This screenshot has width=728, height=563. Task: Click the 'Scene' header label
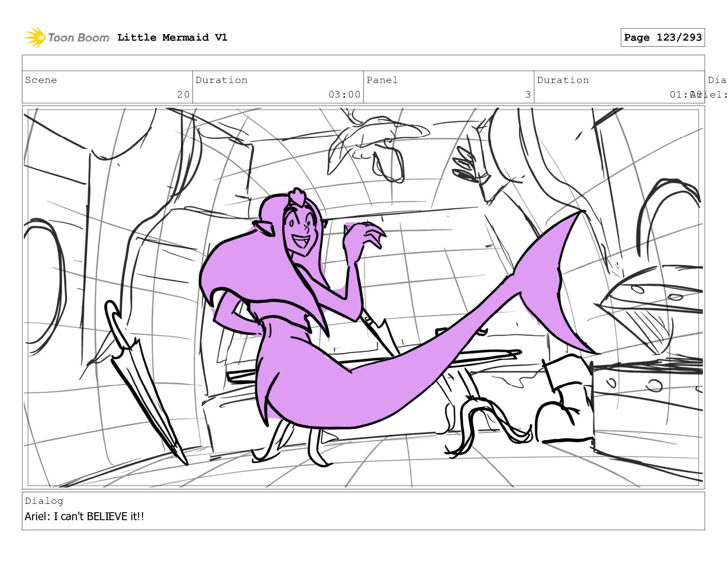pyautogui.click(x=41, y=80)
